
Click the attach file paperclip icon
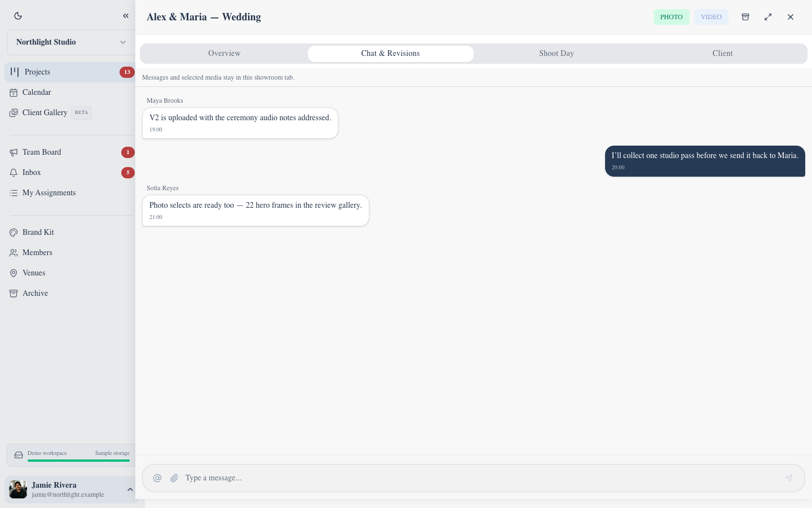coord(174,478)
